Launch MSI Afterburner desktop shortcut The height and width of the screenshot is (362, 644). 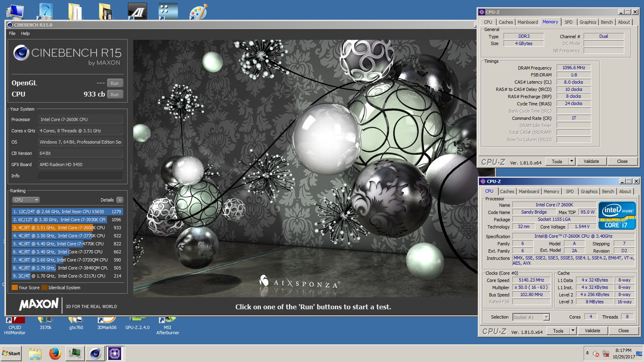pos(168,326)
